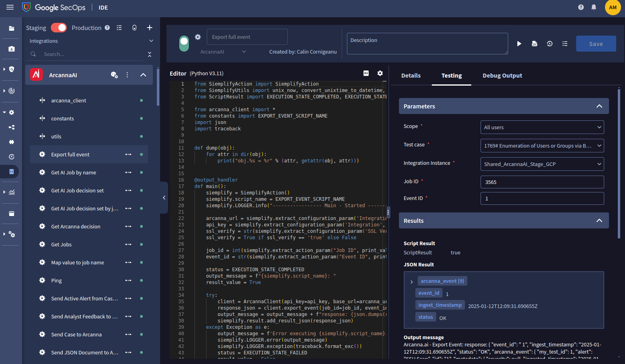Collapse the left integrations panel
The height and width of the screenshot is (364, 625).
click(x=164, y=198)
